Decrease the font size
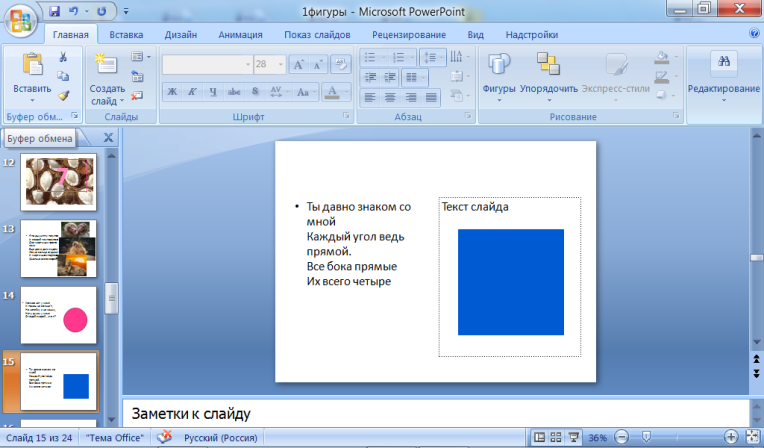The height and width of the screenshot is (448, 764). tap(318, 64)
